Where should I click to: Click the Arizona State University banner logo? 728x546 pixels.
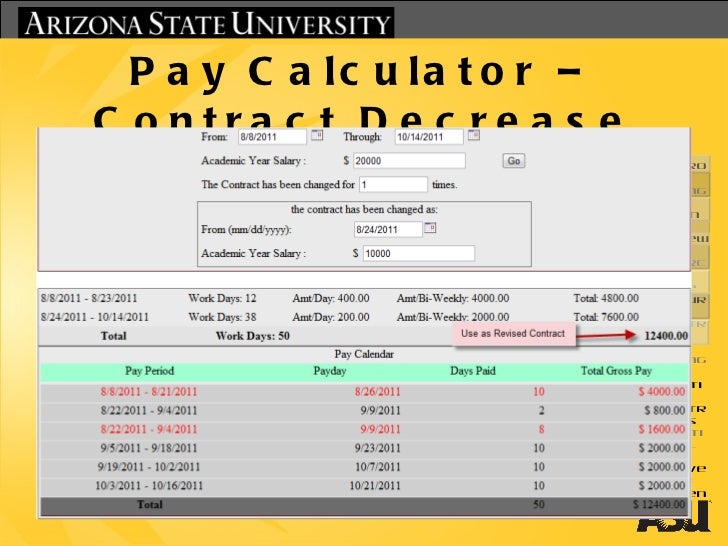pos(206,23)
